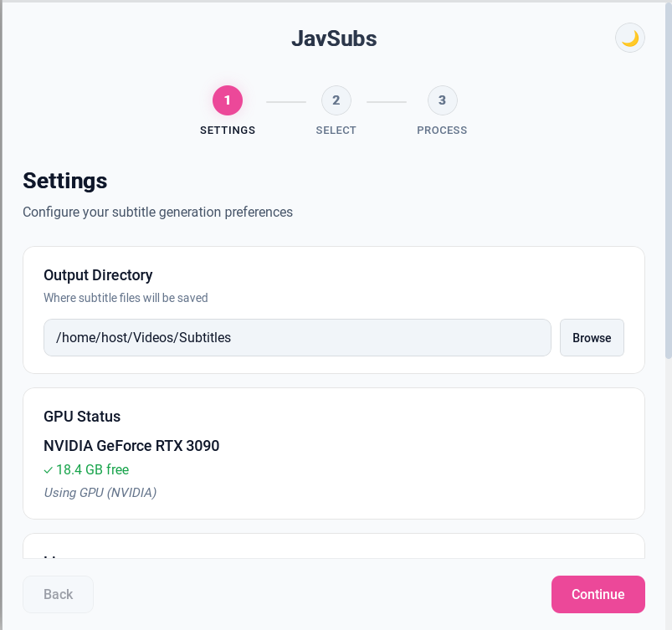This screenshot has width=672, height=630.
Task: Click the output directory path field
Action: click(x=297, y=337)
